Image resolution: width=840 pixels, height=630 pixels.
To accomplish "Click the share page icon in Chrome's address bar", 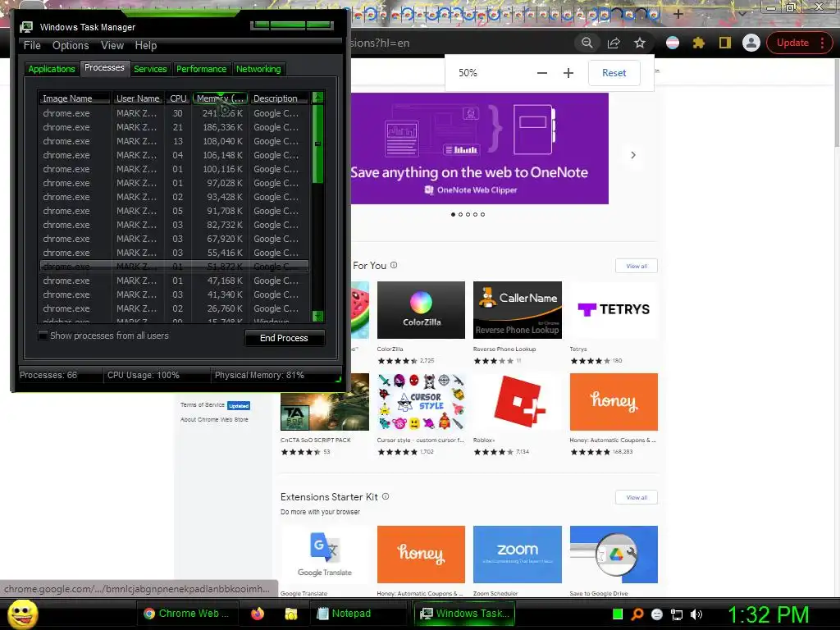I will [x=614, y=43].
